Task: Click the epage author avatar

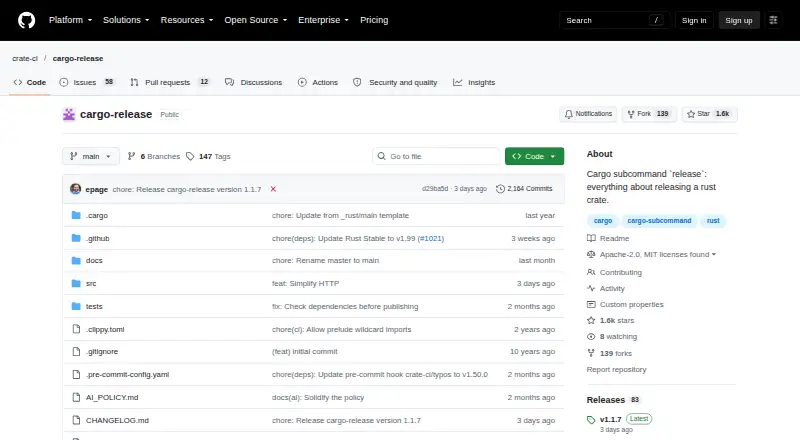Action: (x=76, y=189)
